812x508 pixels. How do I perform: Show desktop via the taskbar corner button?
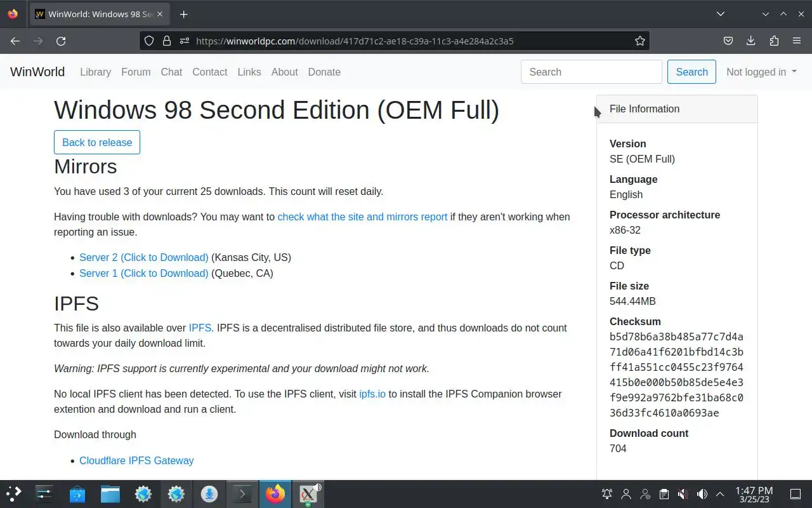[x=796, y=494]
